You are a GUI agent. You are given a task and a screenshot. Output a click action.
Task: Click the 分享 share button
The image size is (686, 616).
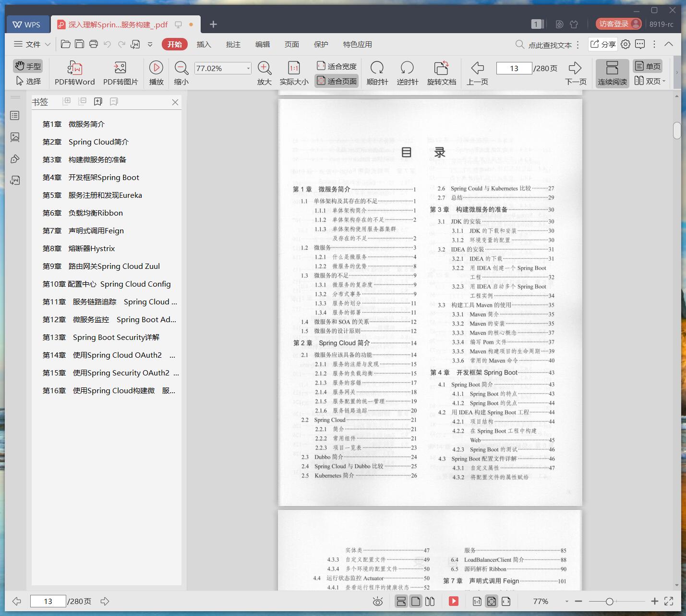[602, 44]
